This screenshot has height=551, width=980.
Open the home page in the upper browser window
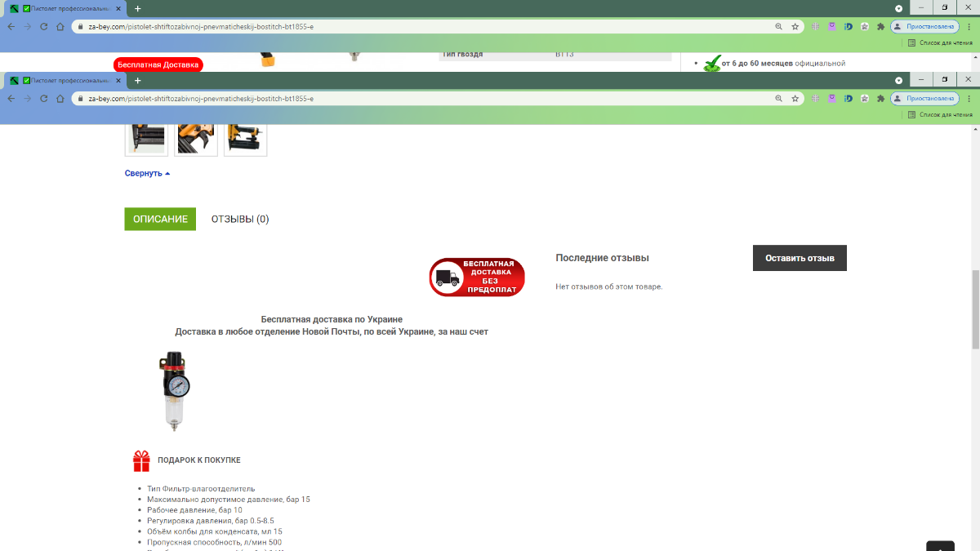click(x=60, y=26)
